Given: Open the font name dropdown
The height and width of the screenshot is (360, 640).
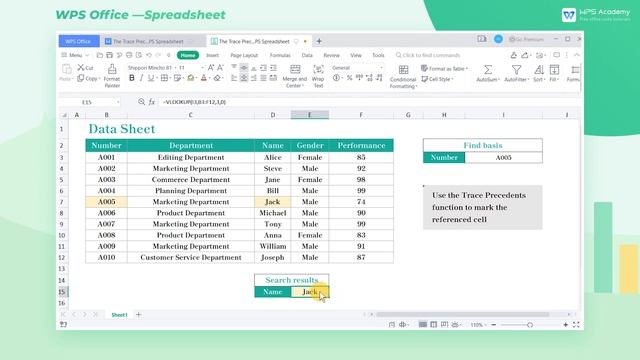Looking at the screenshot, I should [x=176, y=68].
